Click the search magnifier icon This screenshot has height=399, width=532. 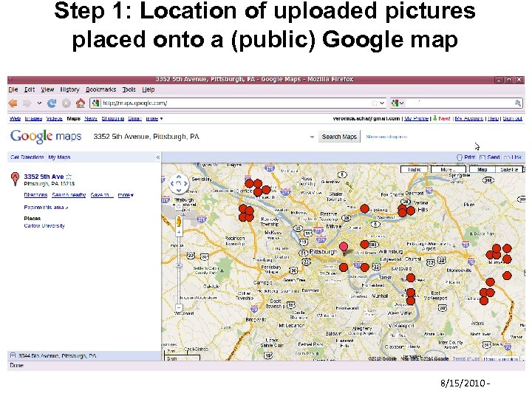tap(518, 103)
